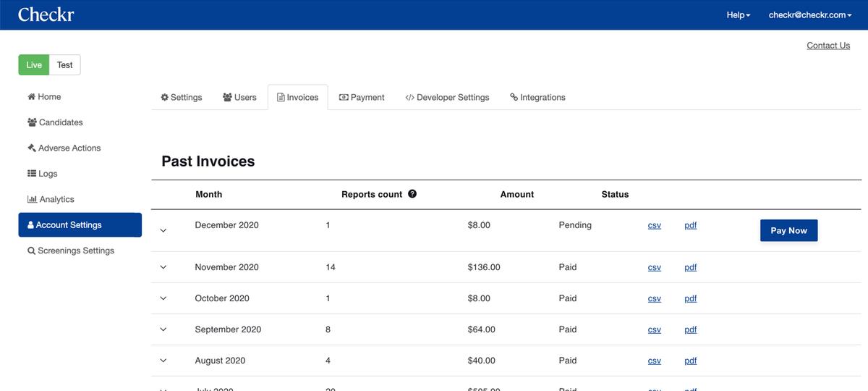Switch to the Payment tab
Viewport: 868px width, 391px height.
coord(362,97)
